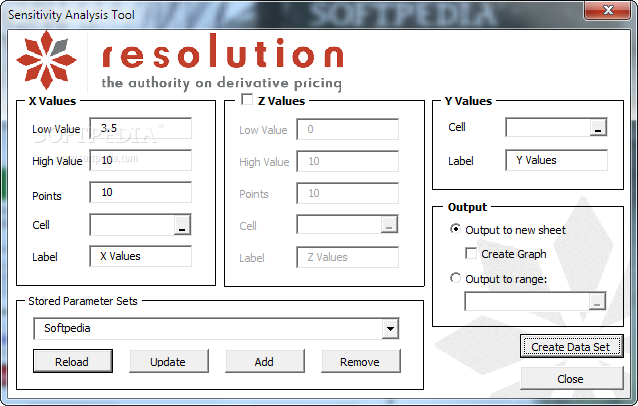Click the Z Values Cell reference field
This screenshot has width=638, height=406.
pyautogui.click(x=339, y=225)
